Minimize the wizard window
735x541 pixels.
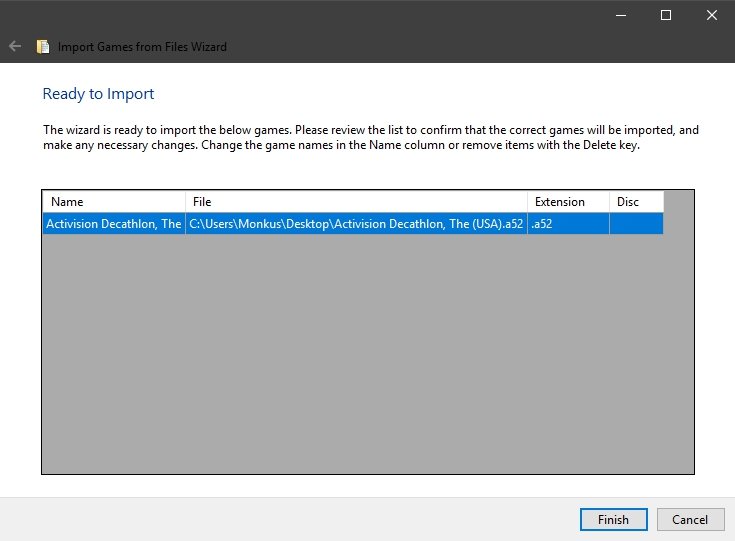[621, 15]
